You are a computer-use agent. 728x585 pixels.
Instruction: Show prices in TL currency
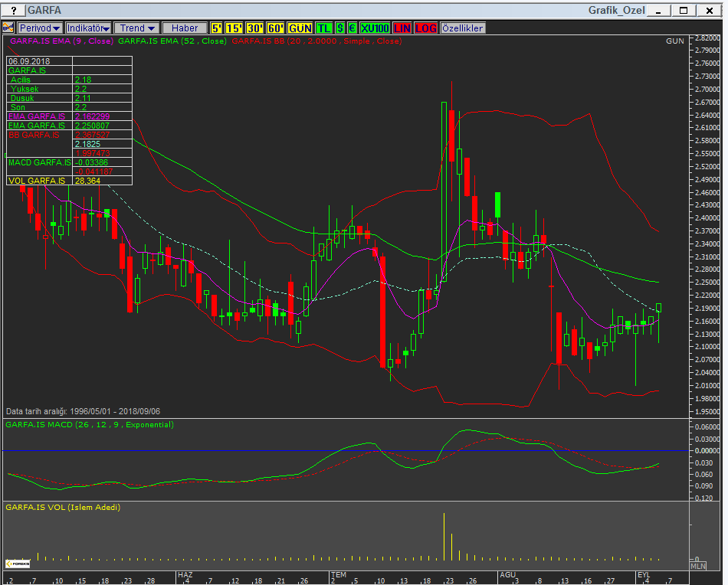click(323, 28)
